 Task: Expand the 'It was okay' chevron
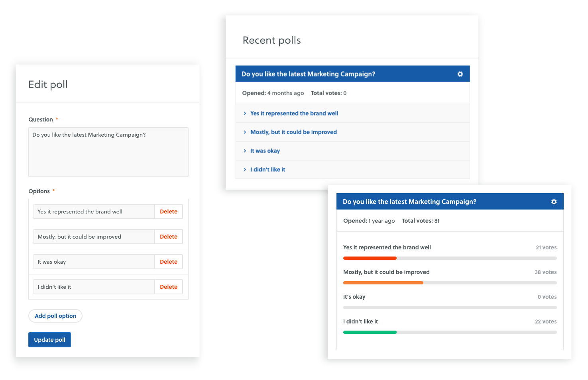pos(245,151)
